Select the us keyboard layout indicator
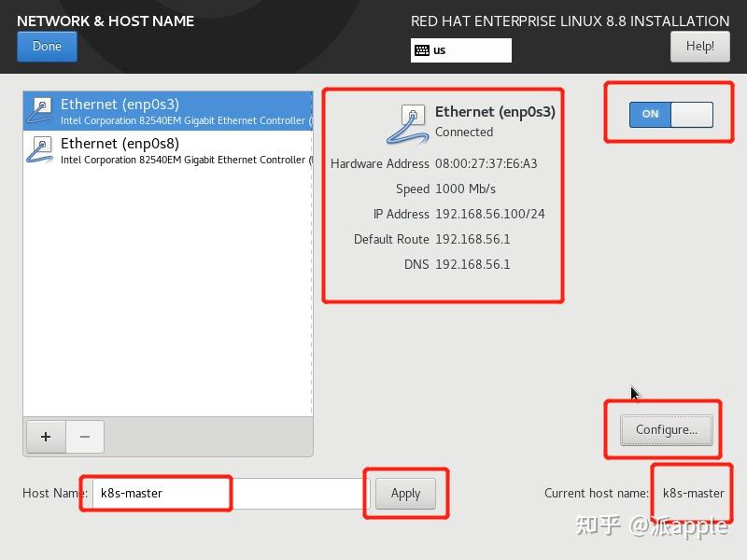 coord(460,50)
